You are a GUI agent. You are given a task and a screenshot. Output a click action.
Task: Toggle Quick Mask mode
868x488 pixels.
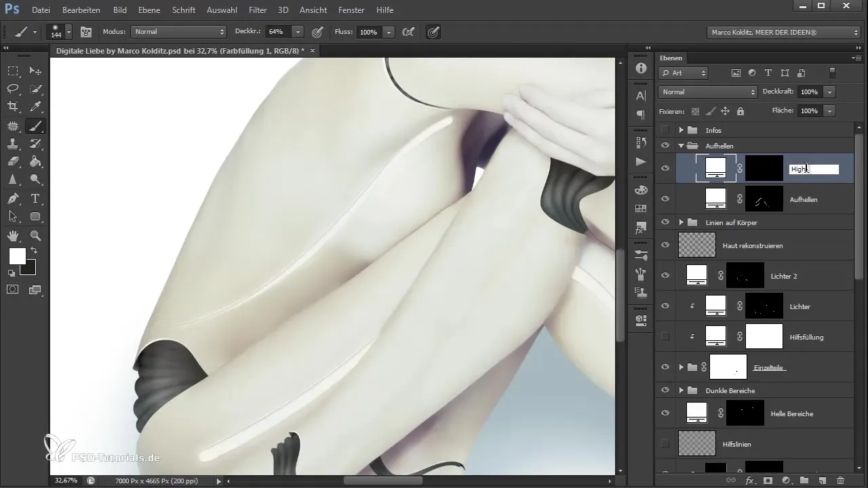[13, 289]
